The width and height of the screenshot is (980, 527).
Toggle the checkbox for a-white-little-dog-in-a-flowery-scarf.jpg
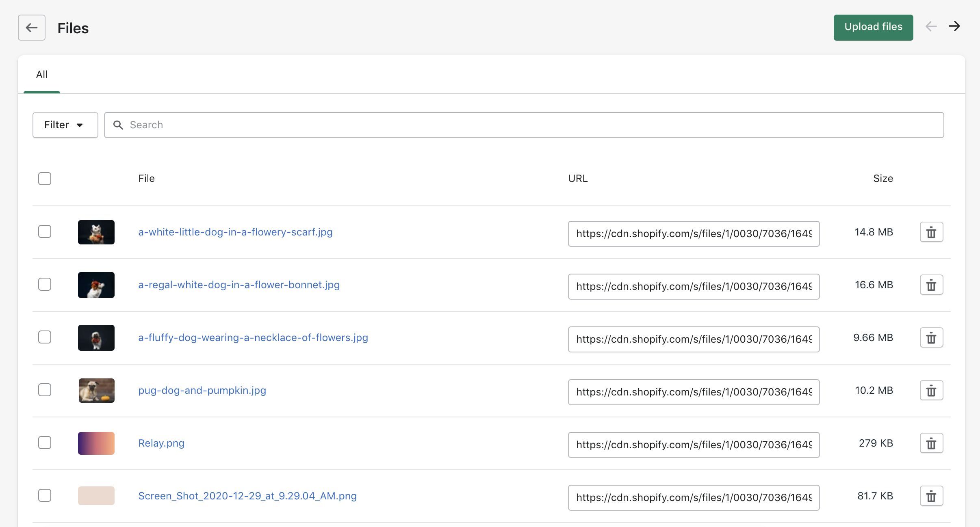(x=45, y=232)
